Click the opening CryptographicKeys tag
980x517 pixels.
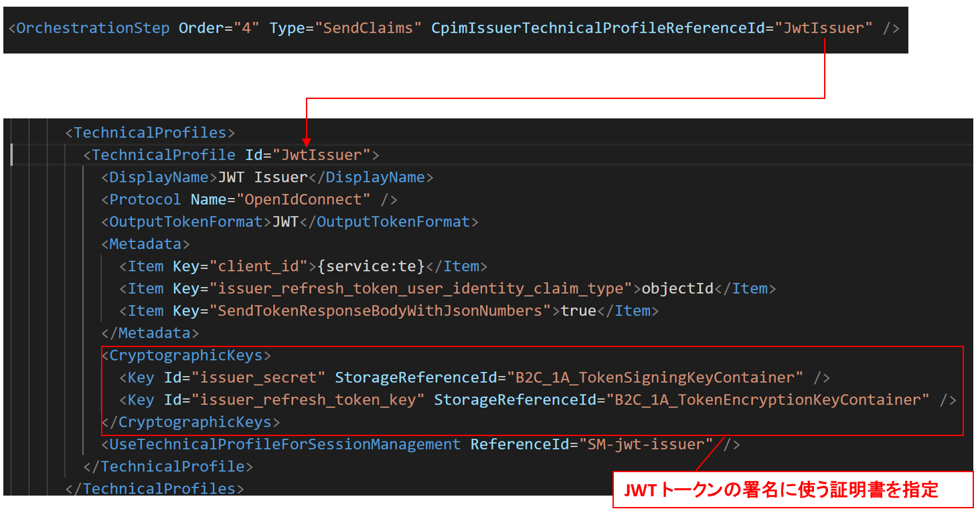pyautogui.click(x=186, y=355)
